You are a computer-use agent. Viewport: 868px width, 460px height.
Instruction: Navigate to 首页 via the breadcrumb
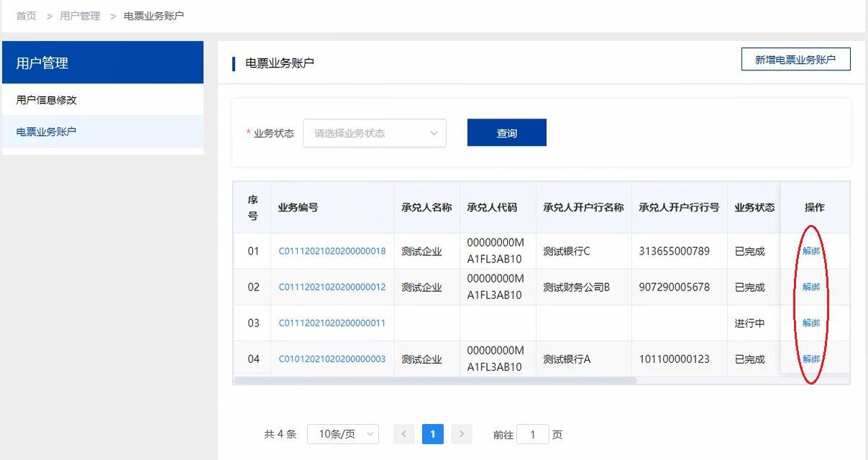point(24,14)
